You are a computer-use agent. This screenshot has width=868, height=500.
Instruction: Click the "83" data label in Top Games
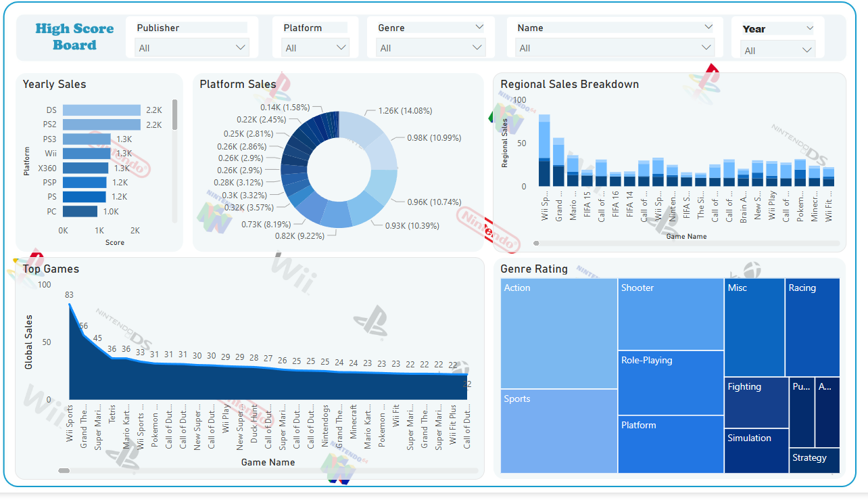(x=69, y=295)
